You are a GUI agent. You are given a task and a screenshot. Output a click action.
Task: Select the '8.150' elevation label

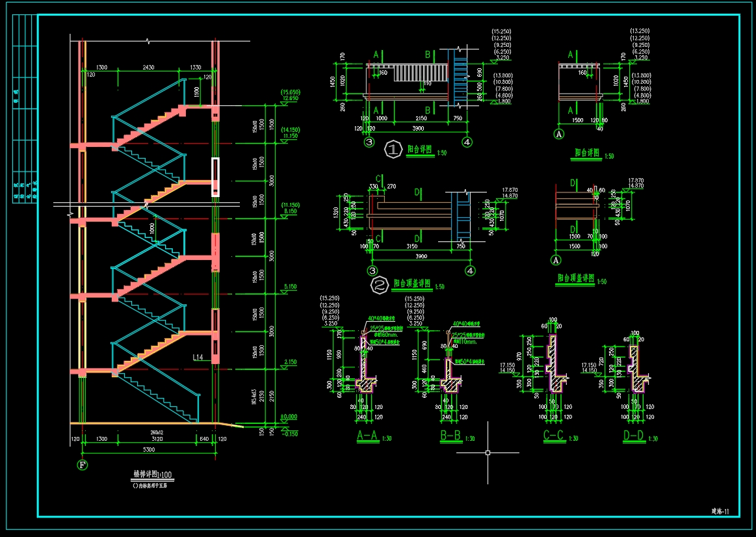click(291, 211)
